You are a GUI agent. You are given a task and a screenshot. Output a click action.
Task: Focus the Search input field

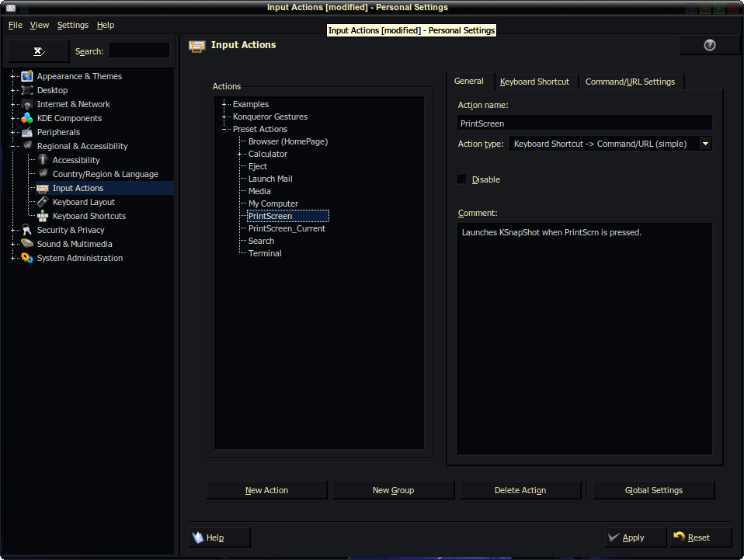pyautogui.click(x=140, y=50)
